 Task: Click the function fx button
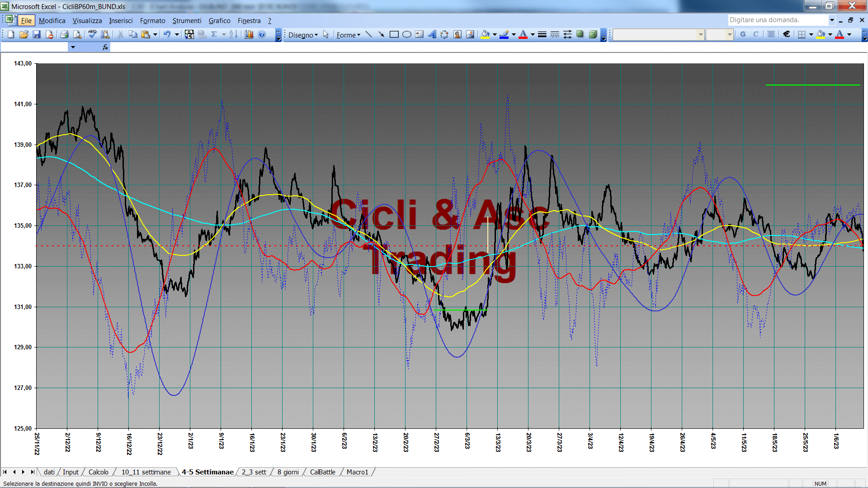click(x=105, y=47)
